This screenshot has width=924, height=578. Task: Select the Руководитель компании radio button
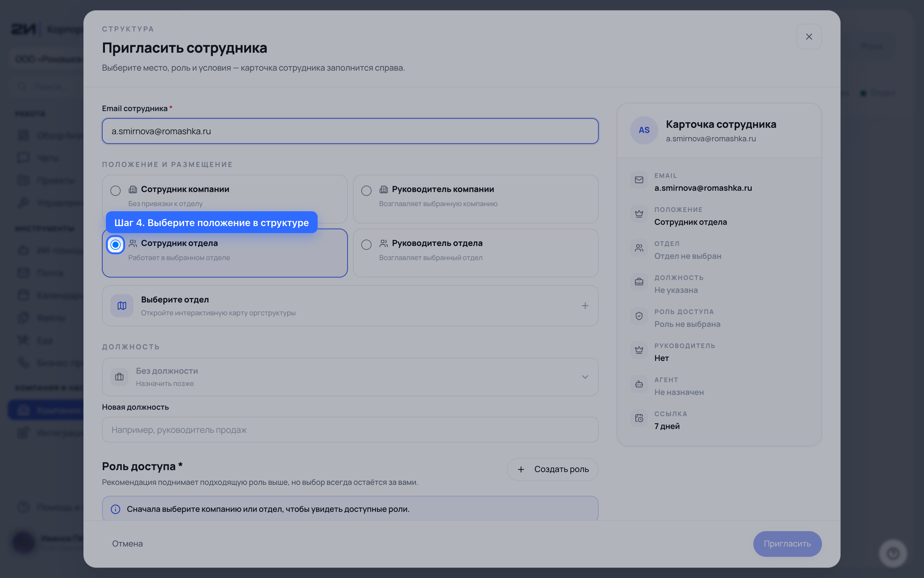pyautogui.click(x=366, y=190)
